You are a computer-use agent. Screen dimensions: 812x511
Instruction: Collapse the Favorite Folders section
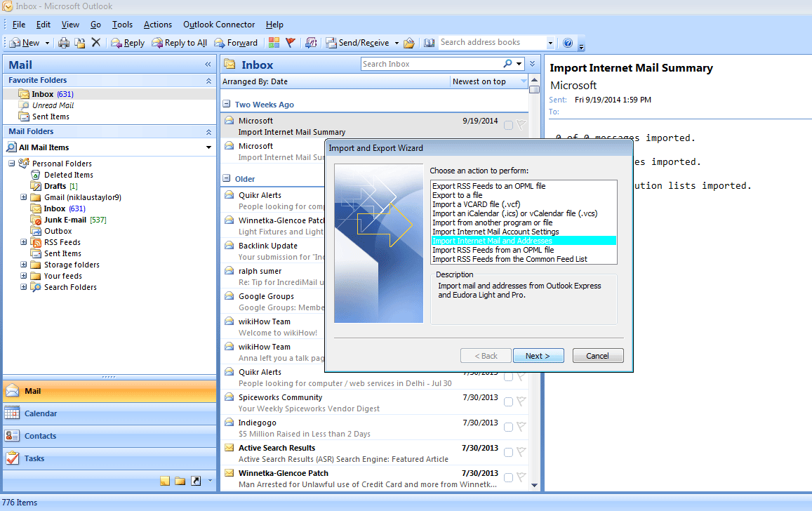(208, 81)
